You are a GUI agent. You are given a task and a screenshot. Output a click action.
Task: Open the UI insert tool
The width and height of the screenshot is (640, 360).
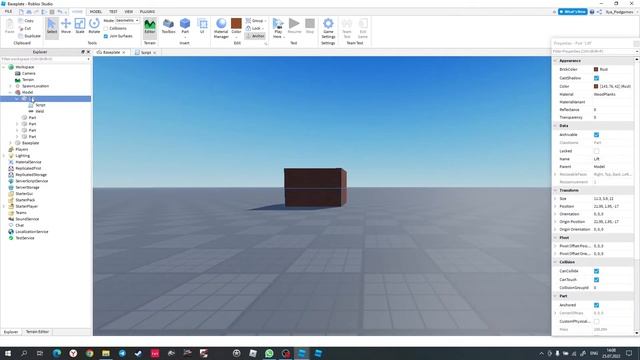[x=202, y=27]
